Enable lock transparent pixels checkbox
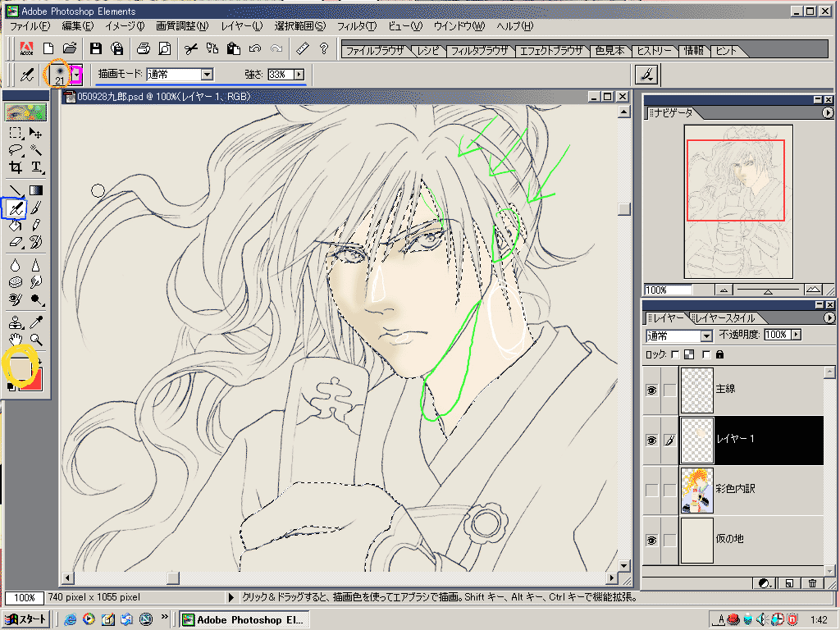 coord(675,354)
